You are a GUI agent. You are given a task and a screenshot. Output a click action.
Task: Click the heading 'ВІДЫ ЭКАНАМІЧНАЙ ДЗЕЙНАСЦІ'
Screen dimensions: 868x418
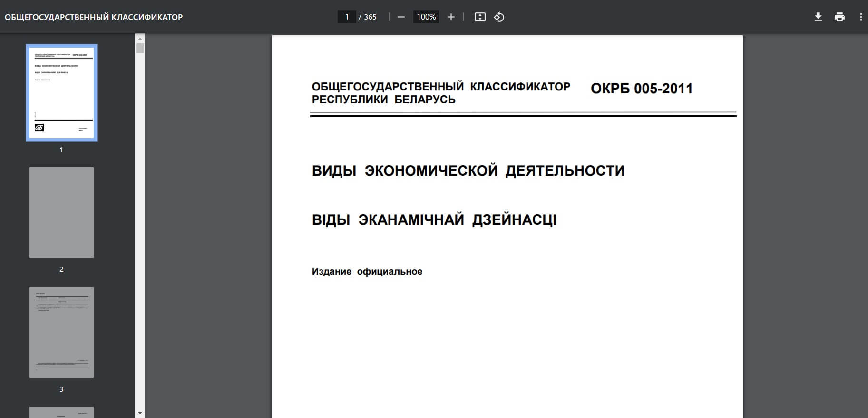coord(434,219)
